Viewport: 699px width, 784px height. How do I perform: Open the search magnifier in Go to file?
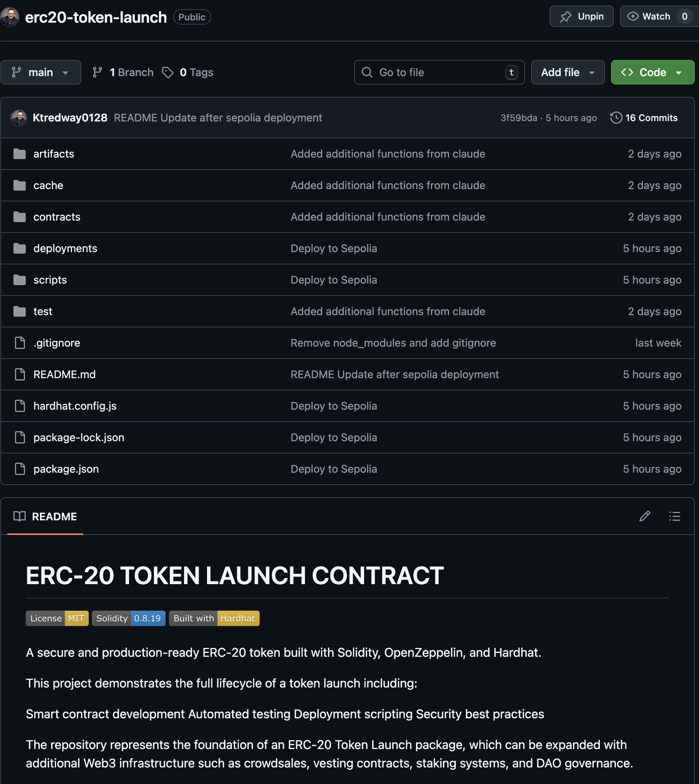(366, 72)
